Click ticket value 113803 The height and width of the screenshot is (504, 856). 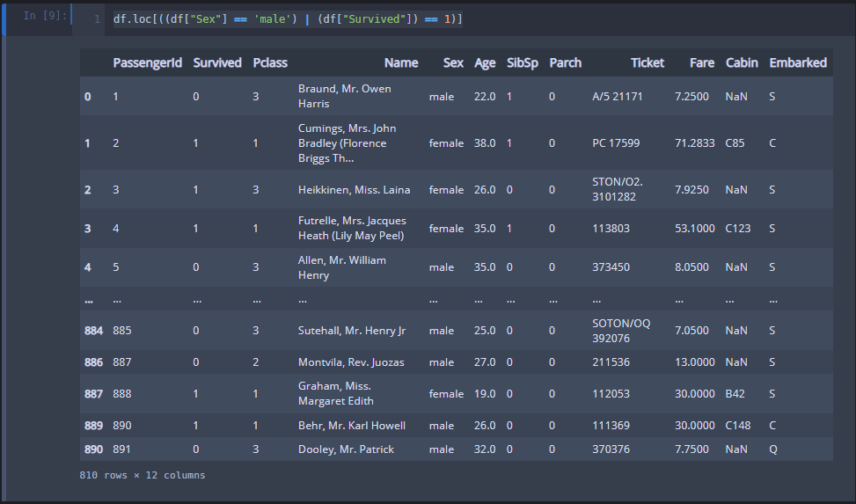[x=611, y=228]
